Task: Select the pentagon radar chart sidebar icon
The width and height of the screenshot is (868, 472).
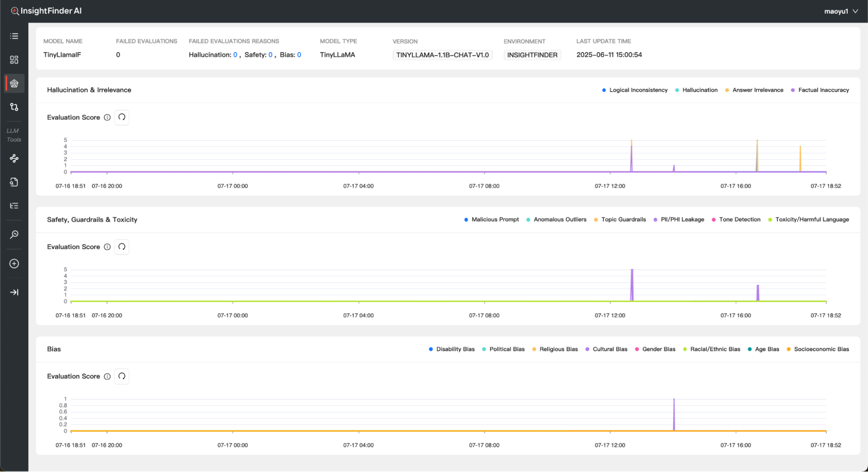Action: pos(14,83)
